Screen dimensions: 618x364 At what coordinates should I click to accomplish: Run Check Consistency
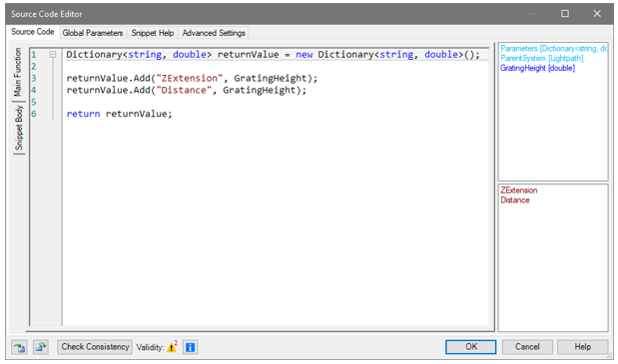click(x=95, y=347)
